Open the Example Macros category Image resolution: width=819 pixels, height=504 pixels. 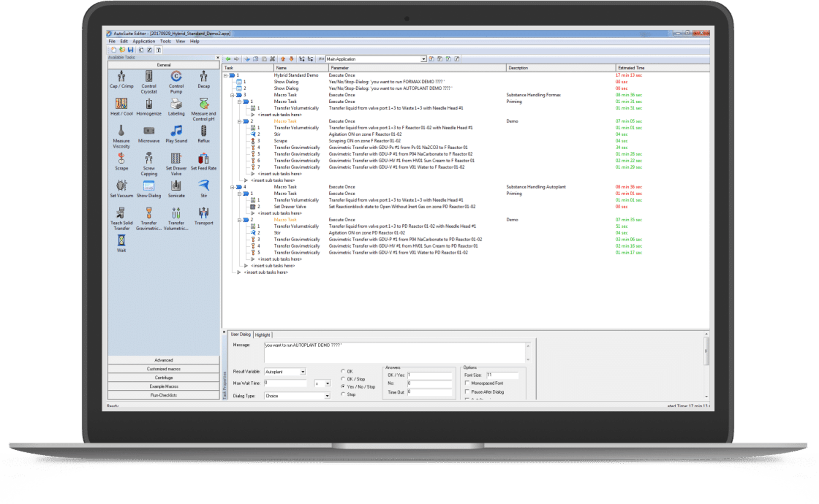click(164, 386)
